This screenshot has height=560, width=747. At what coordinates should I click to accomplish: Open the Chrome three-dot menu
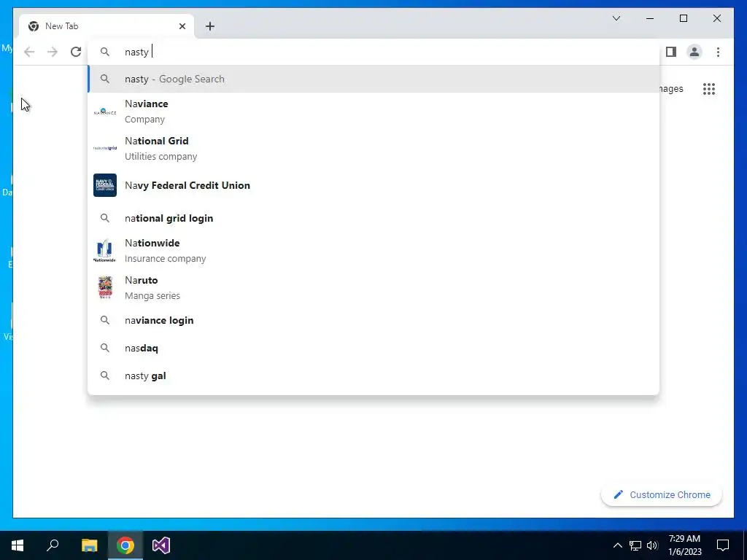pos(718,52)
